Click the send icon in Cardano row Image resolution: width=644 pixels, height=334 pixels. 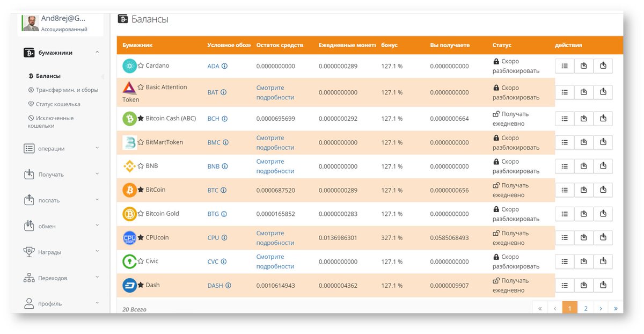coord(603,66)
